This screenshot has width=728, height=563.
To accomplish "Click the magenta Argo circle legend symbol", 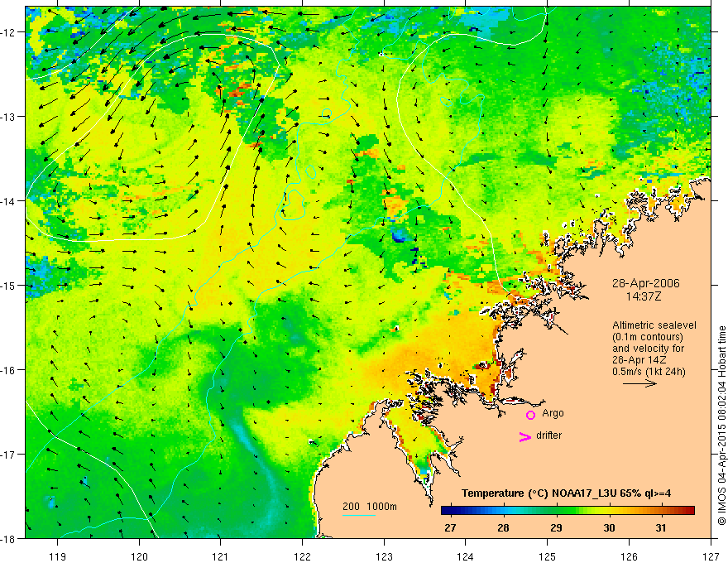I will point(530,415).
